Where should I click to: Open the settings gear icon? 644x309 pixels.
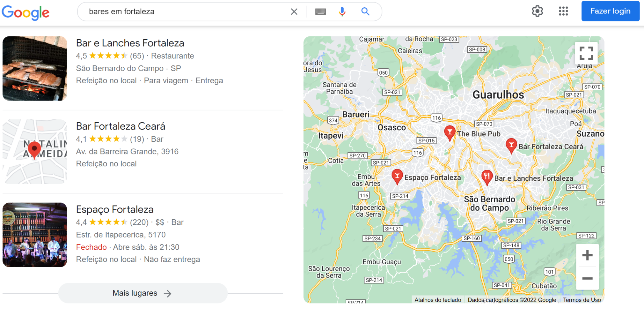[x=537, y=11]
